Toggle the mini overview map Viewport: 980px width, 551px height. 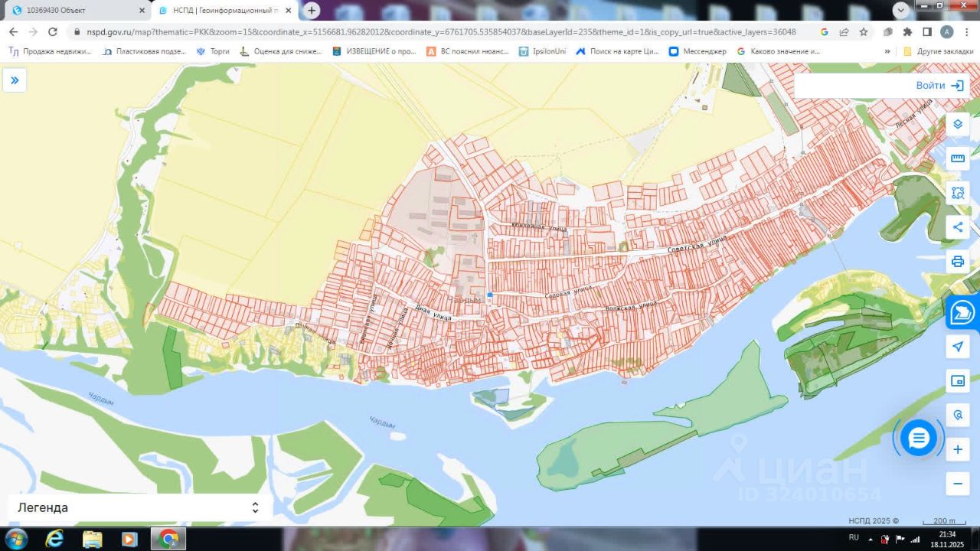[957, 381]
